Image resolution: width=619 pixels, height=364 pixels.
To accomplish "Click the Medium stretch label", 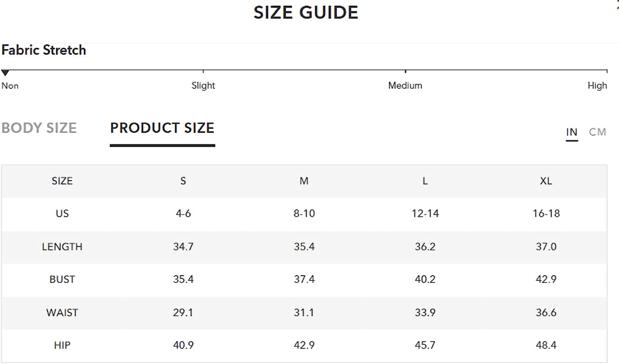I will pyautogui.click(x=405, y=86).
